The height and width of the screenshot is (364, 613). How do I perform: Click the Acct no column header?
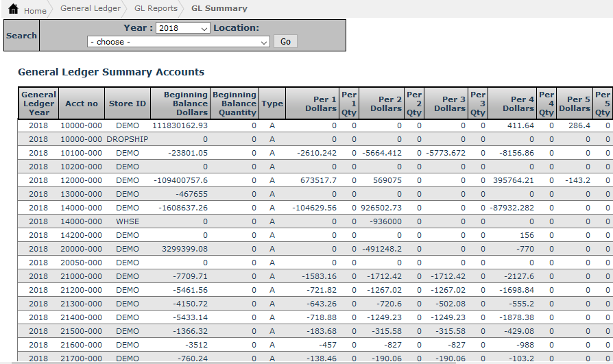coord(82,104)
